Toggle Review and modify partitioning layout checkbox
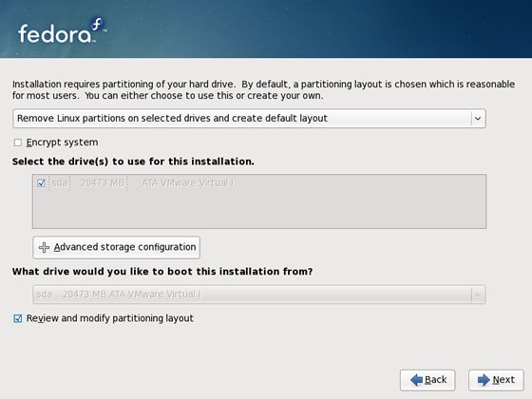532x399 pixels. coord(18,318)
